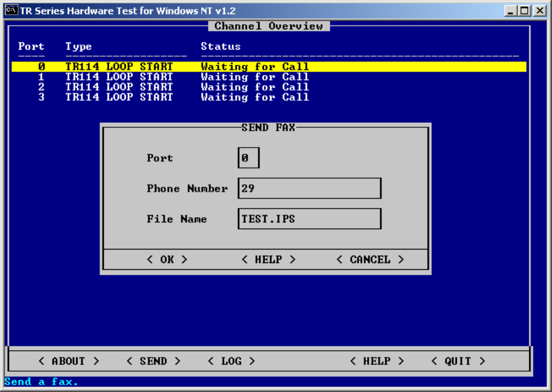Image resolution: width=552 pixels, height=392 pixels.
Task: Choose SEND in the bottom menu bar
Action: click(153, 361)
